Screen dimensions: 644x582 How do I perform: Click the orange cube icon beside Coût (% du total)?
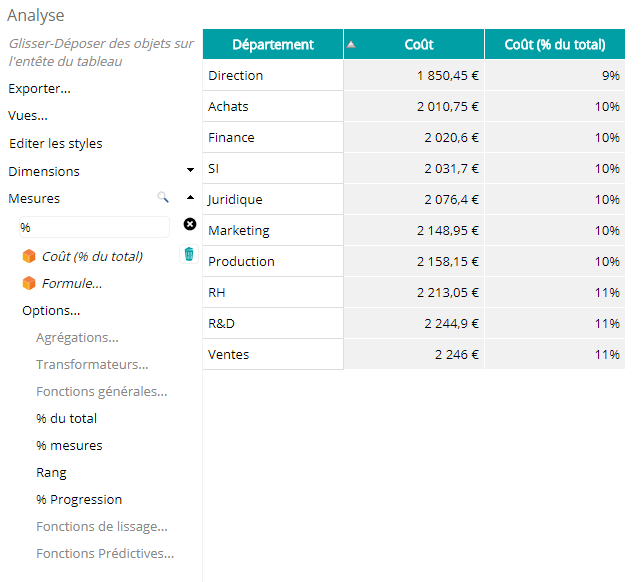tap(29, 256)
